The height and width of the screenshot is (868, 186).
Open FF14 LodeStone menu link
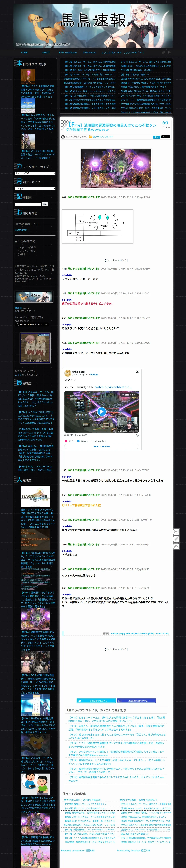point(68,53)
